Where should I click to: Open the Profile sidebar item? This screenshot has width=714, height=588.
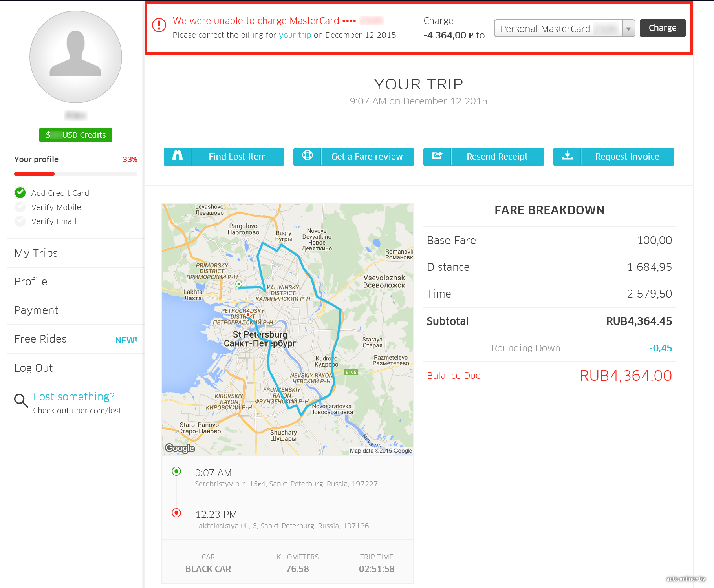click(76, 281)
